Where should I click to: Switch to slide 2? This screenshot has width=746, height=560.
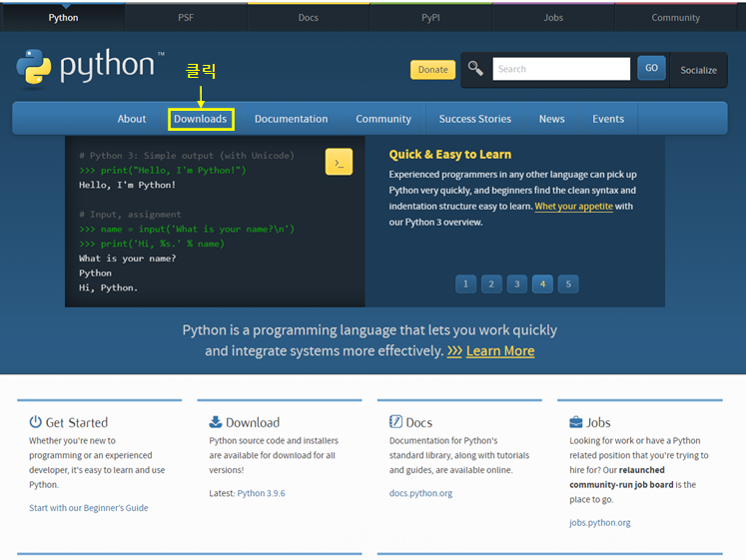click(x=491, y=284)
